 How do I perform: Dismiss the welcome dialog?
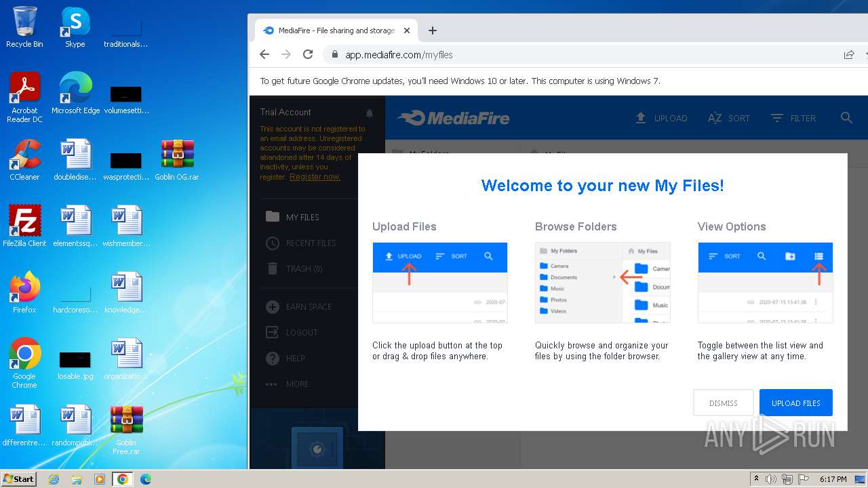pos(723,403)
